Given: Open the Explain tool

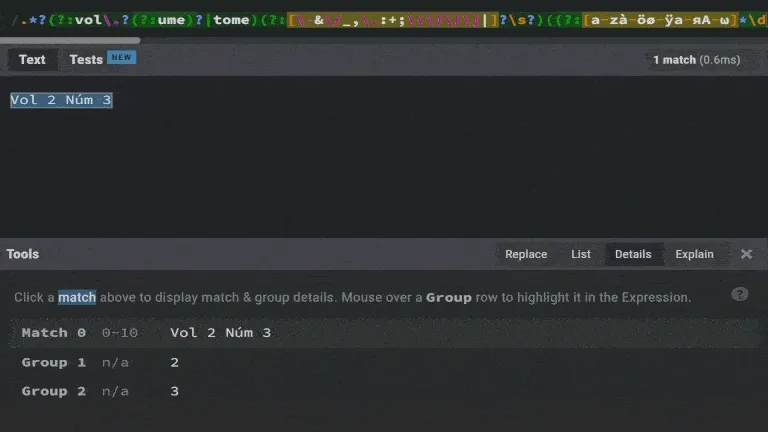Looking at the screenshot, I should [695, 254].
